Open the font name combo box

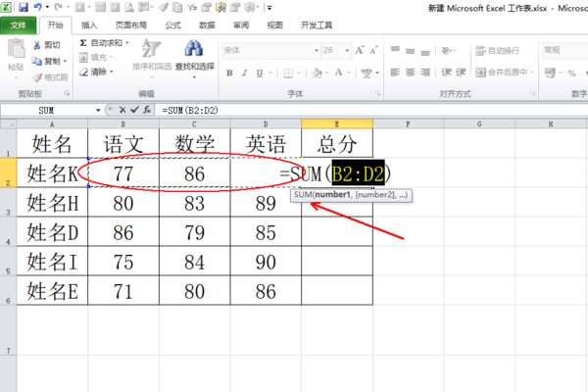tap(270, 50)
